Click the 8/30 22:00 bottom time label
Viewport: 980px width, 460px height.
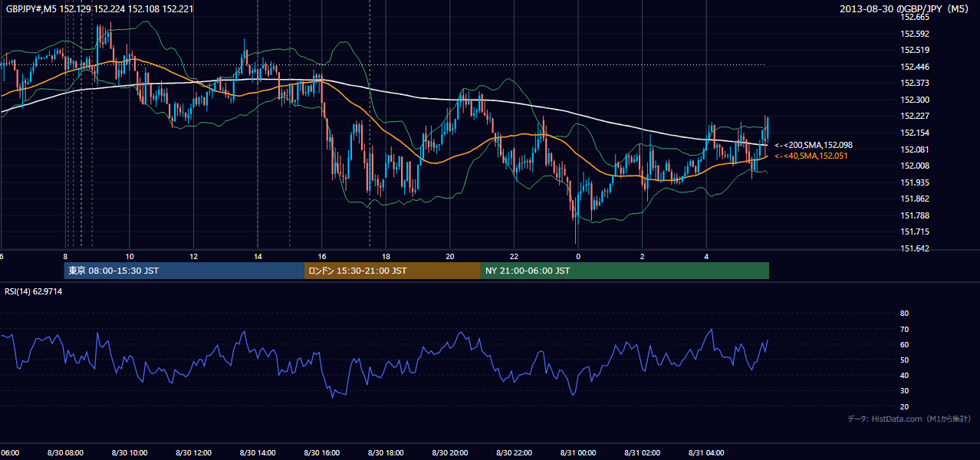click(x=514, y=452)
